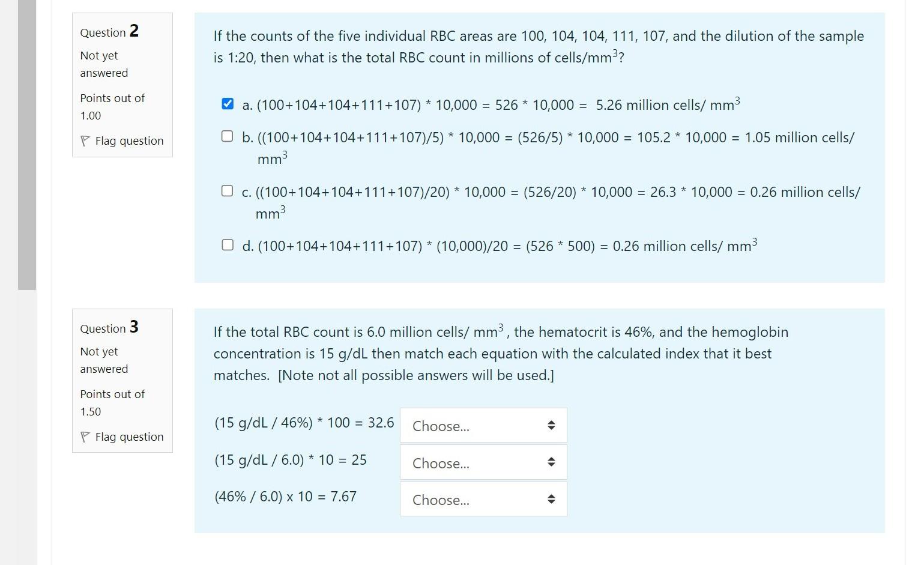Check answer option c with 526/20
The image size is (924, 565).
(x=227, y=191)
